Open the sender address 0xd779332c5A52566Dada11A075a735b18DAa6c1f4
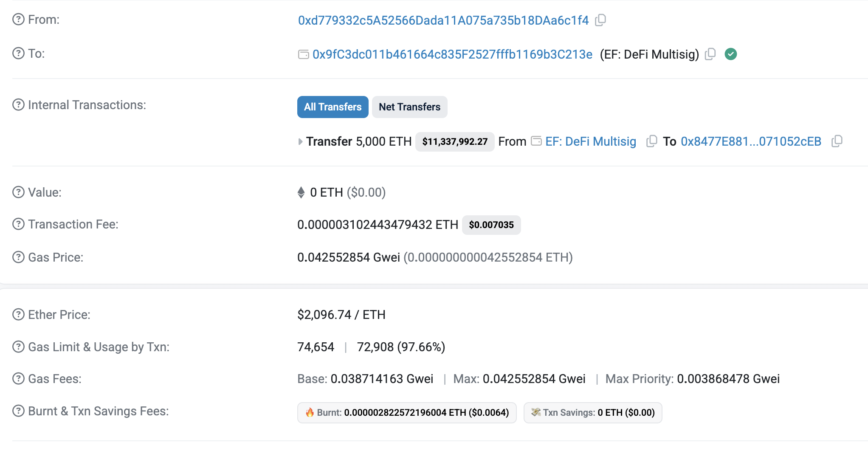Image resolution: width=868 pixels, height=451 pixels. pyautogui.click(x=443, y=20)
